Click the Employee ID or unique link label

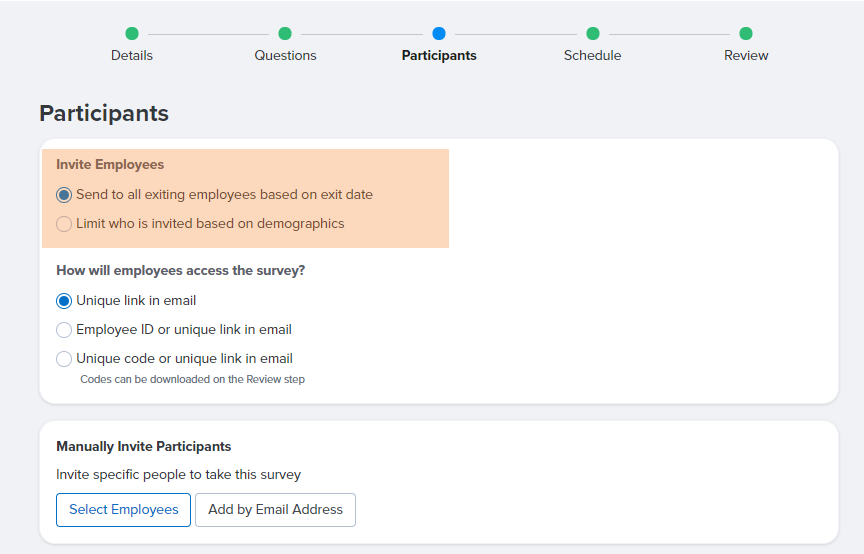point(184,330)
